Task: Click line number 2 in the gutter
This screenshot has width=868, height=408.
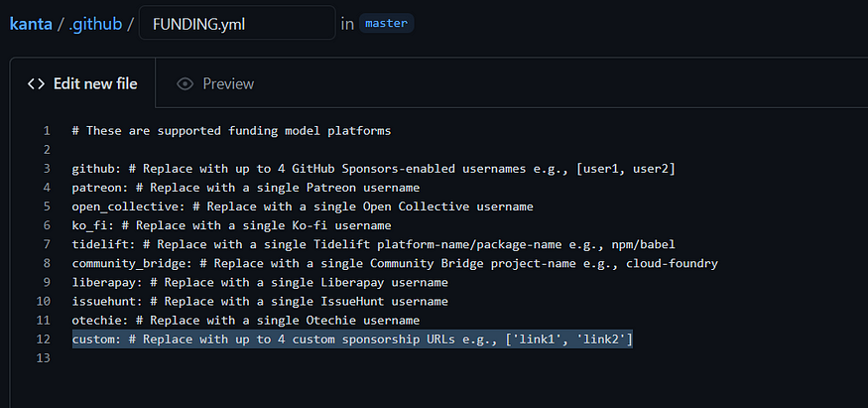Action: pos(47,150)
